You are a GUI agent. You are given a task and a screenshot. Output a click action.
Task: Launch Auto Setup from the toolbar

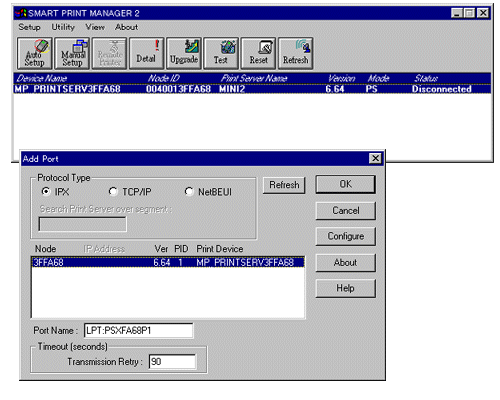coord(35,53)
